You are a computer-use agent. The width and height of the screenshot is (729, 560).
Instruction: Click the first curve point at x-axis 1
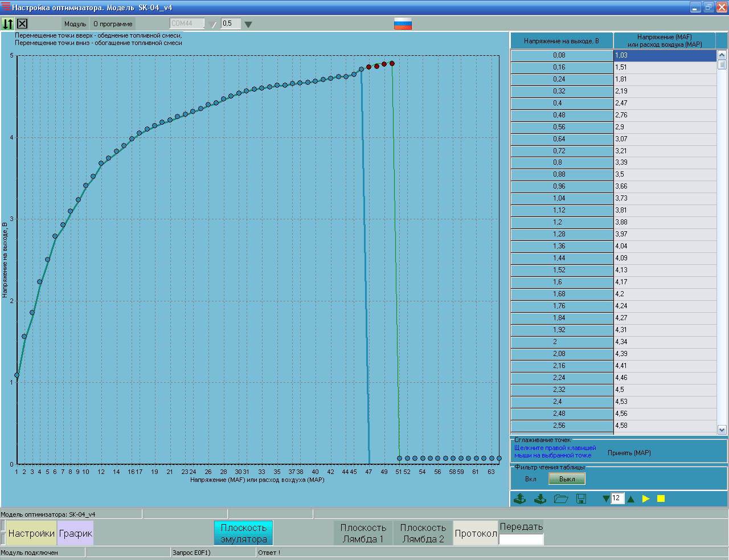[x=17, y=375]
